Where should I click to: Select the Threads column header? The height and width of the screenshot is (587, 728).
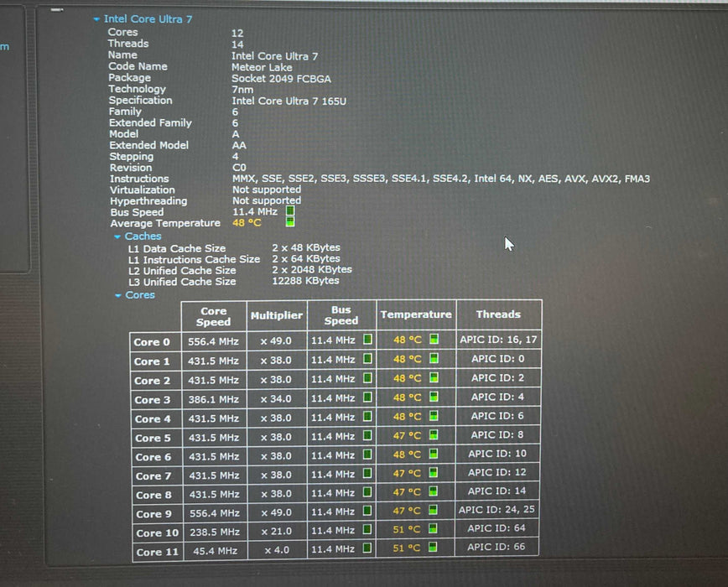click(499, 314)
